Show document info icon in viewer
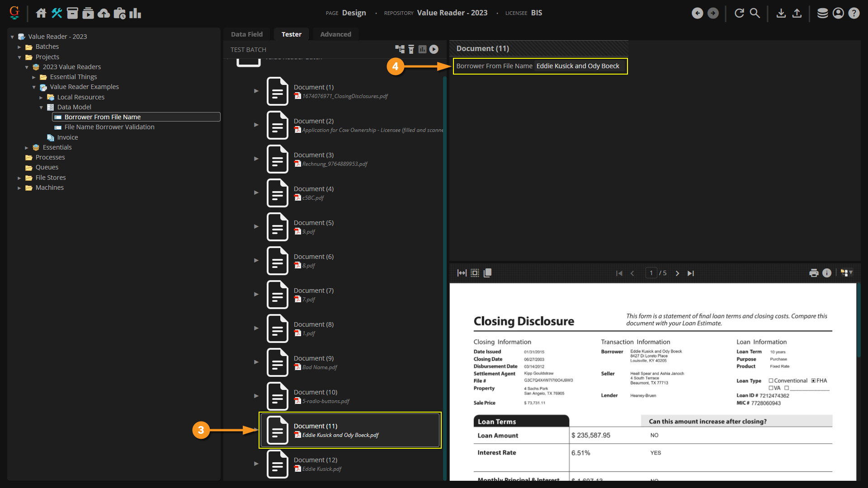868x488 pixels. click(827, 273)
